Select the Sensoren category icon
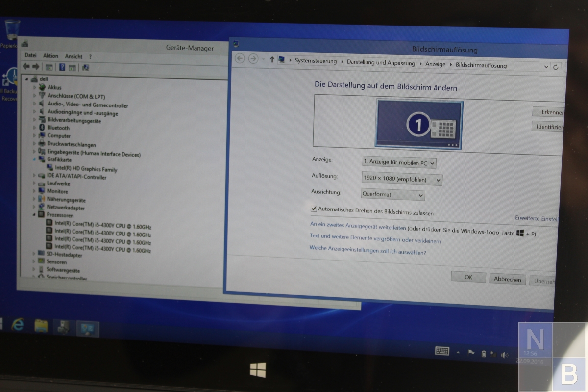 41,261
